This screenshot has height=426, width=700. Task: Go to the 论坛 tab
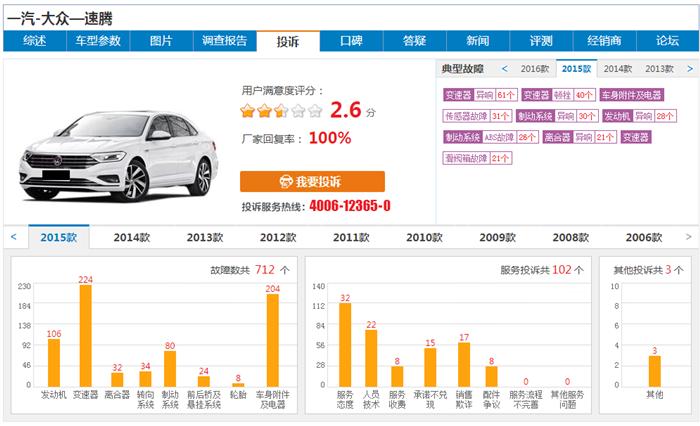[x=667, y=41]
